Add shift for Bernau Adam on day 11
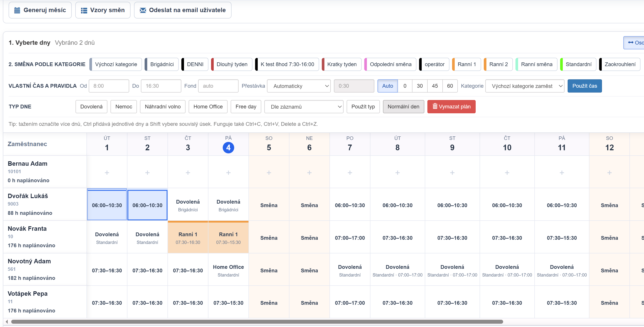 [562, 173]
